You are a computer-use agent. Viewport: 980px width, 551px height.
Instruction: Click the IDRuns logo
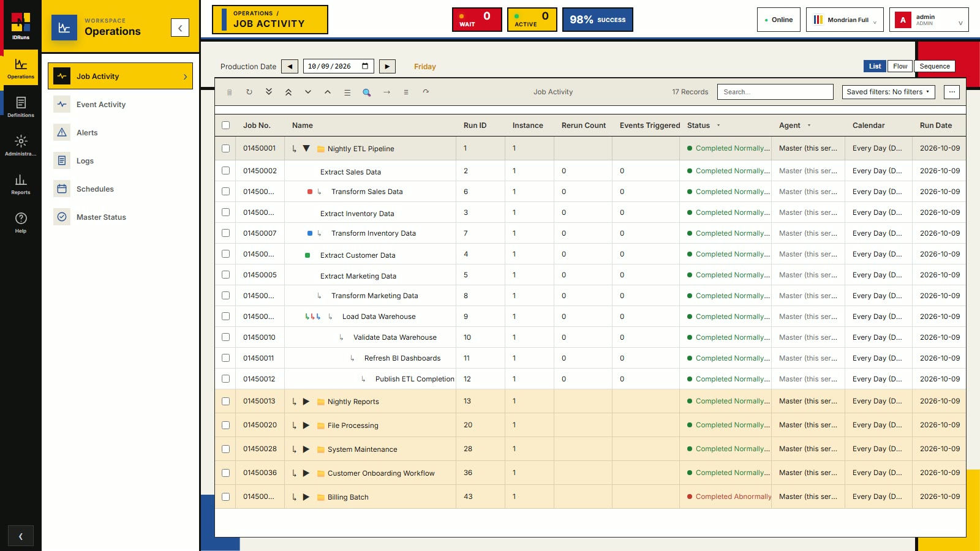(21, 26)
